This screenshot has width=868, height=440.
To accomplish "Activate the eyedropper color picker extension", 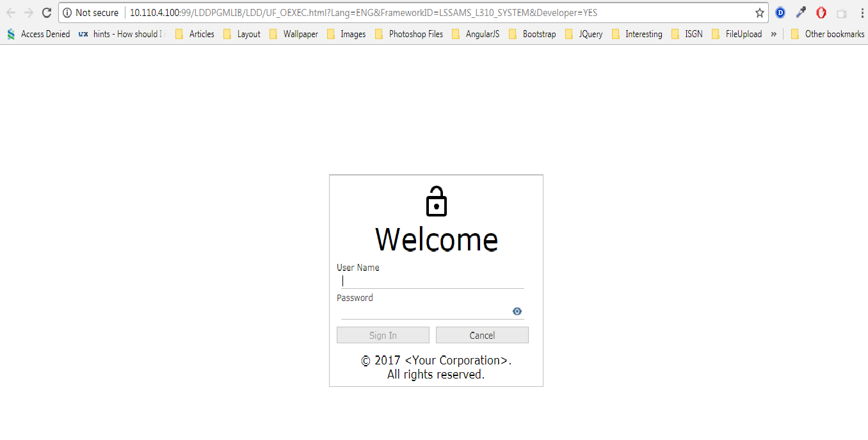I will pyautogui.click(x=801, y=13).
